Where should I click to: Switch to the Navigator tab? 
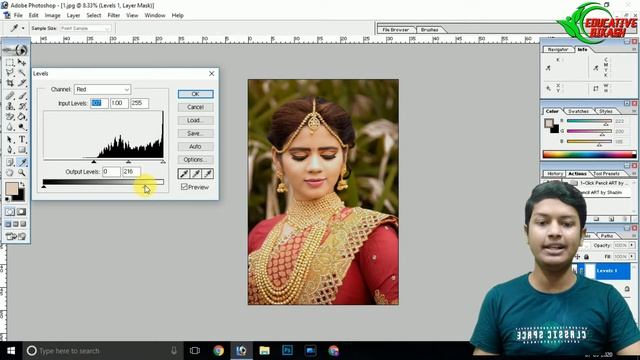click(558, 49)
